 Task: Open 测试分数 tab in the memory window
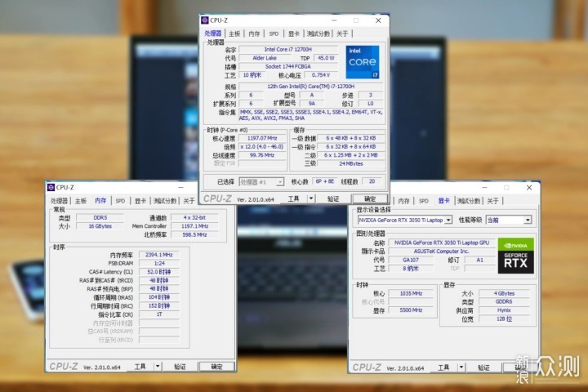pyautogui.click(x=165, y=201)
